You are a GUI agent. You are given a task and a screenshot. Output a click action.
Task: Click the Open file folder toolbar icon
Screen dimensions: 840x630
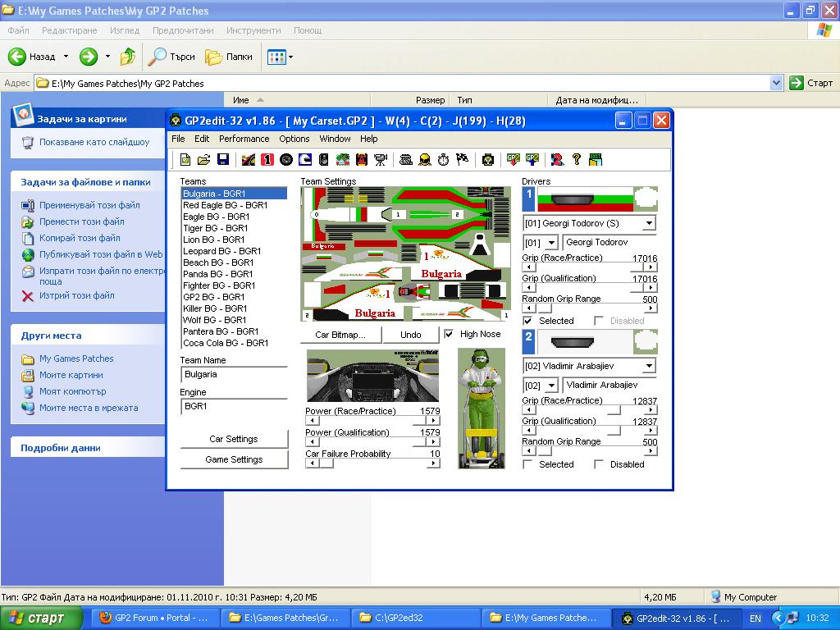[203, 159]
